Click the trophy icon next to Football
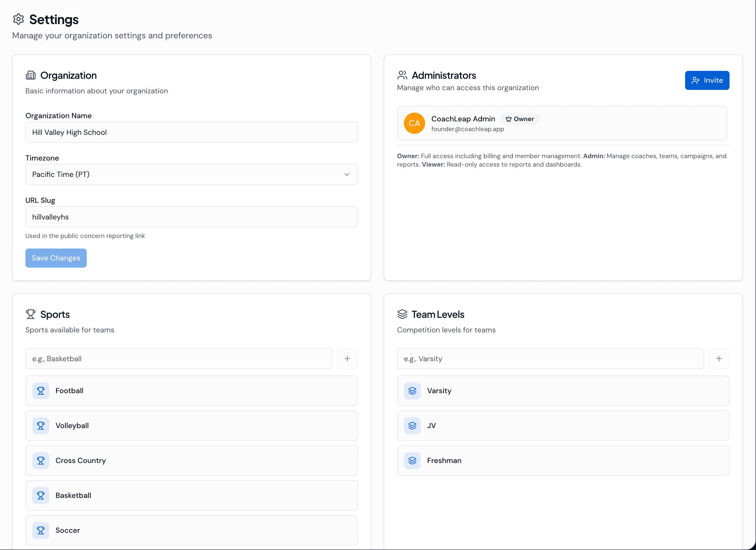The height and width of the screenshot is (550, 756). tap(41, 391)
